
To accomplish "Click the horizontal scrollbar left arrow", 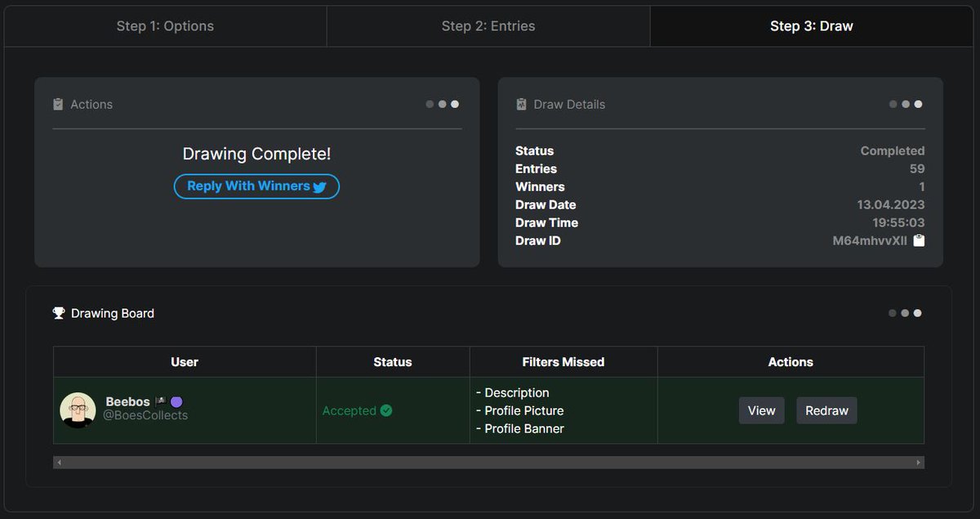I will (59, 463).
